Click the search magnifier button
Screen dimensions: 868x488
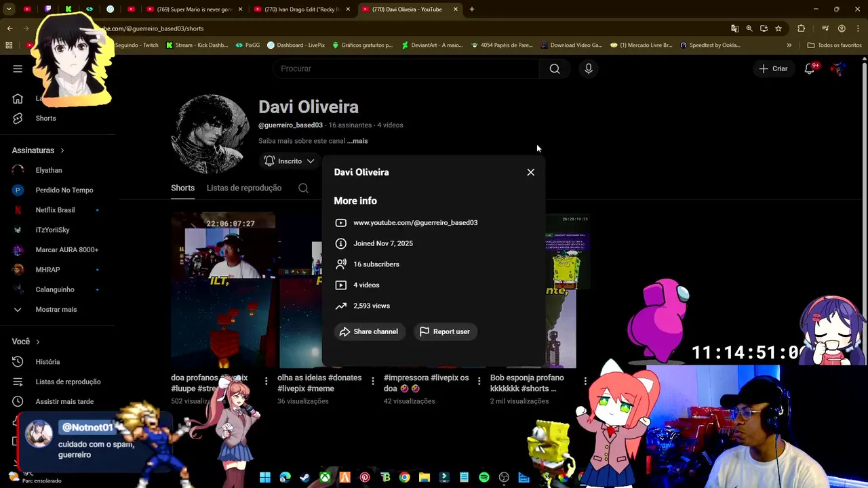coord(555,68)
